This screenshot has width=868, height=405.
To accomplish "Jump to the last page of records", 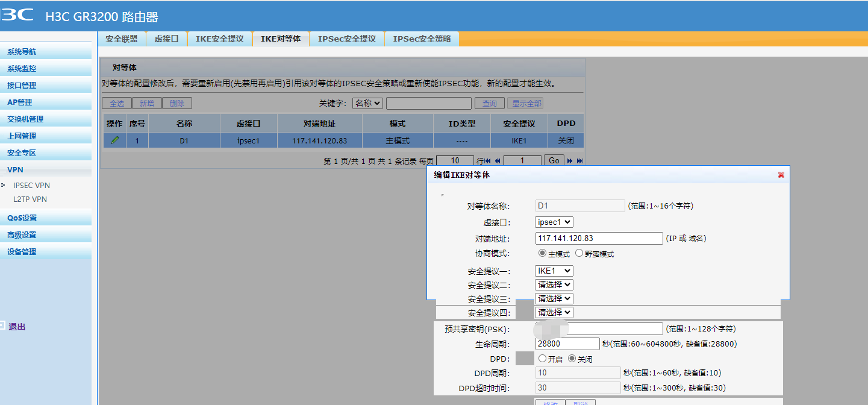I will click(x=579, y=161).
